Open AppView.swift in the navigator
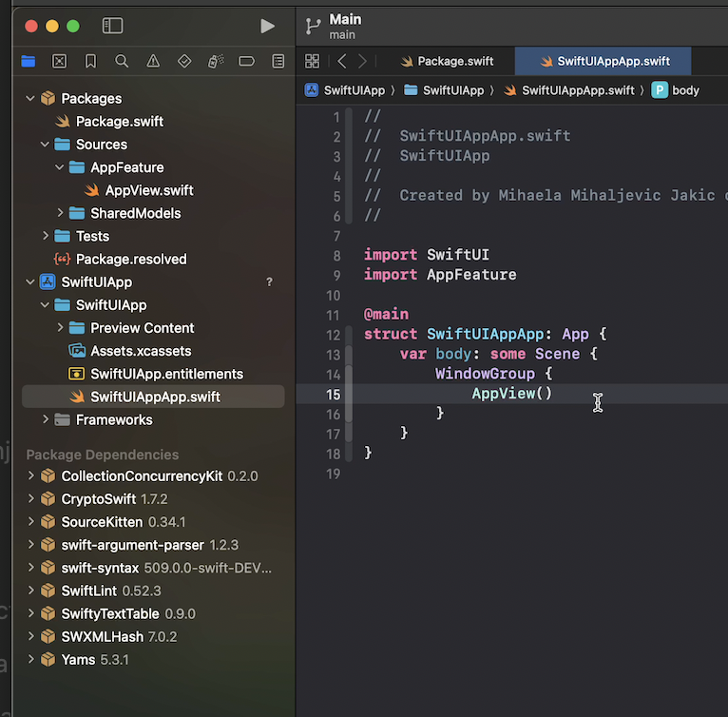Viewport: 728px width, 717px height. point(148,190)
